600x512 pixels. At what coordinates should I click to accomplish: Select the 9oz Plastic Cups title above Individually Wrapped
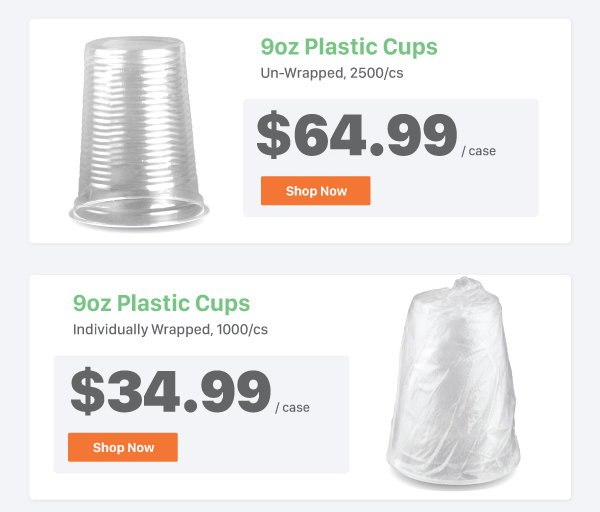(161, 303)
